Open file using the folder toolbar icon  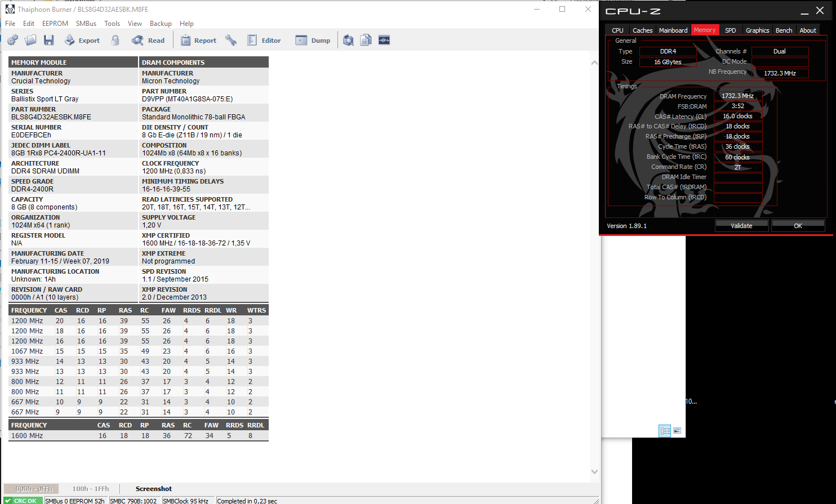pos(30,40)
